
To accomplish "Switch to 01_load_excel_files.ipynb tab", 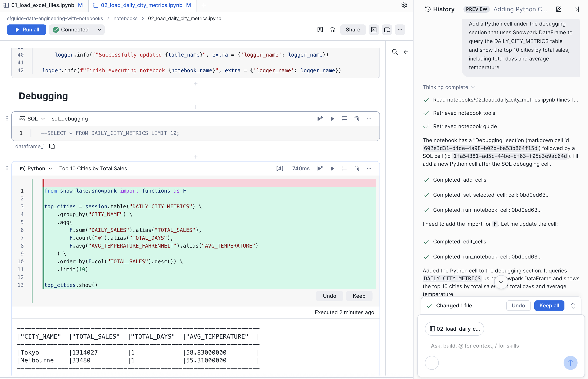I will (x=43, y=5).
